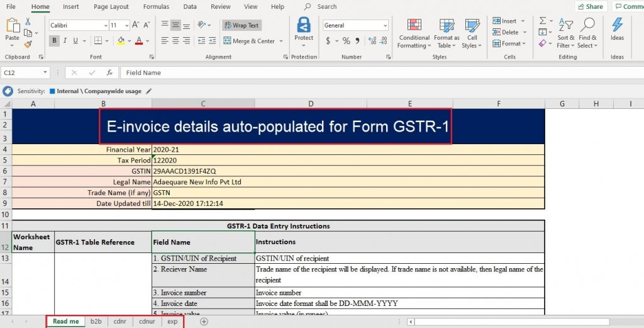Click the Cut scissors icon
Screen dimensions: 644x328
28,21
